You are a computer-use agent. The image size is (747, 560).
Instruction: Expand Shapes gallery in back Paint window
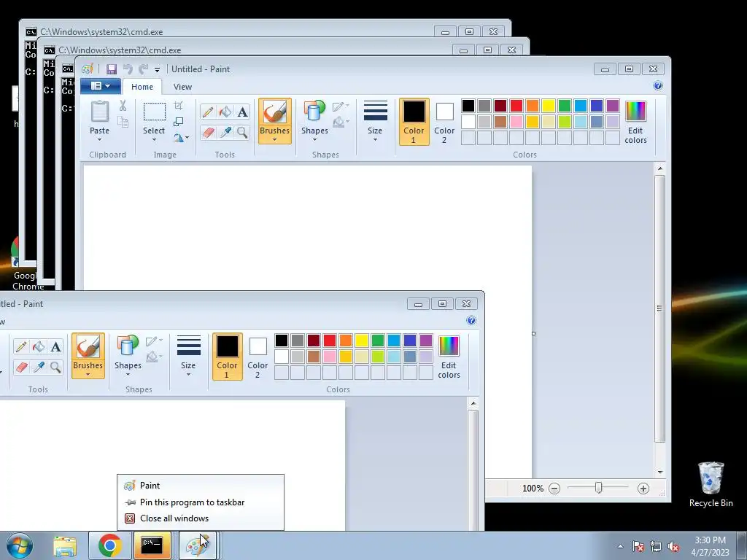[314, 135]
